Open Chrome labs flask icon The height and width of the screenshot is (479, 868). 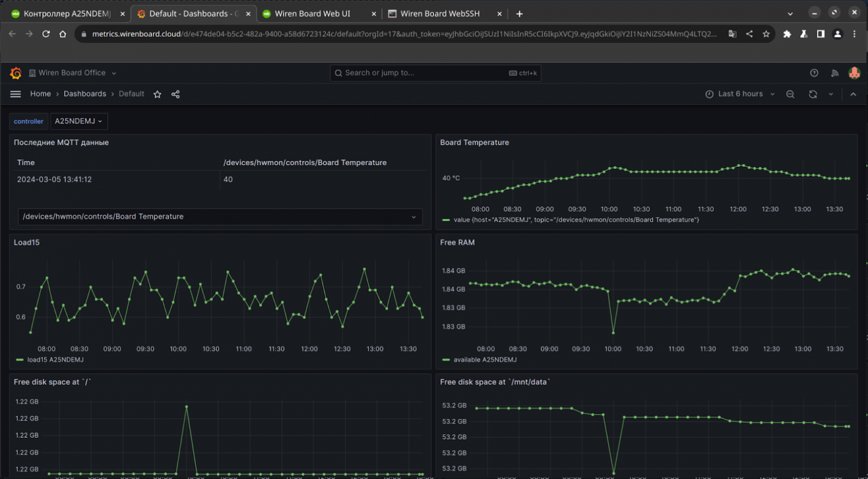coord(803,34)
